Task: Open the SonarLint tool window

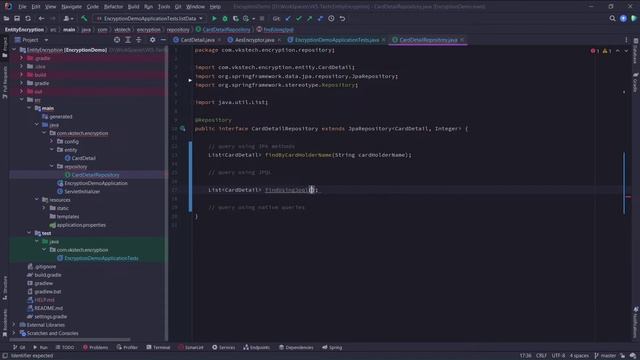Action: [x=191, y=347]
